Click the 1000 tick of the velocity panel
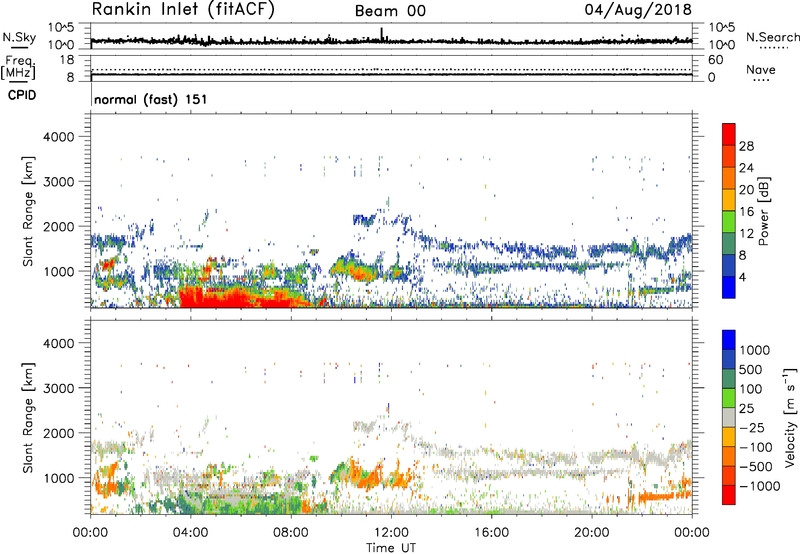Screen dimensions: 800x554 pyautogui.click(x=59, y=477)
